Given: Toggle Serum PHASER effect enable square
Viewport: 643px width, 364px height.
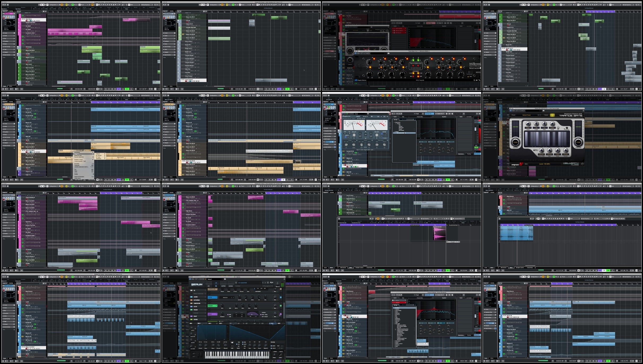Looking at the screenshot, I should pyautogui.click(x=281, y=306).
